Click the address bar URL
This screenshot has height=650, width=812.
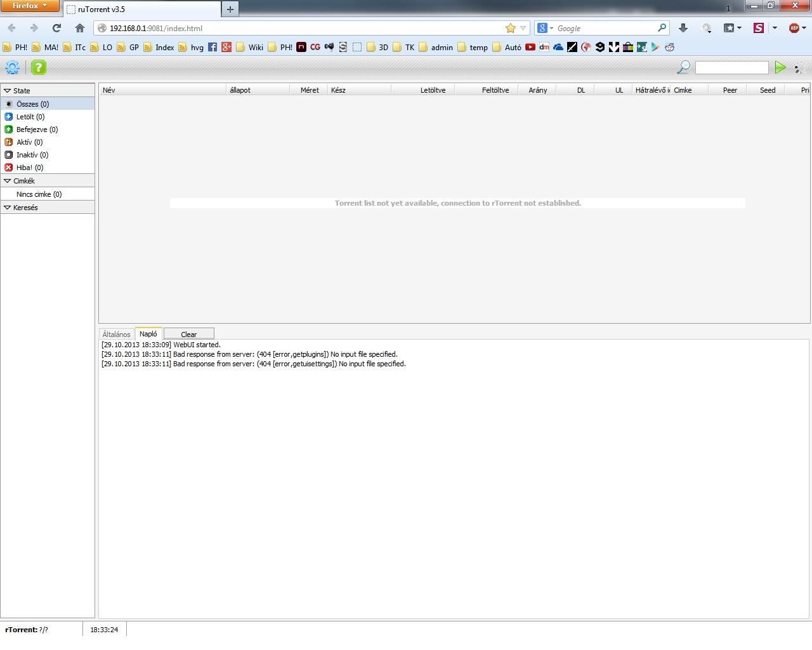pyautogui.click(x=156, y=29)
